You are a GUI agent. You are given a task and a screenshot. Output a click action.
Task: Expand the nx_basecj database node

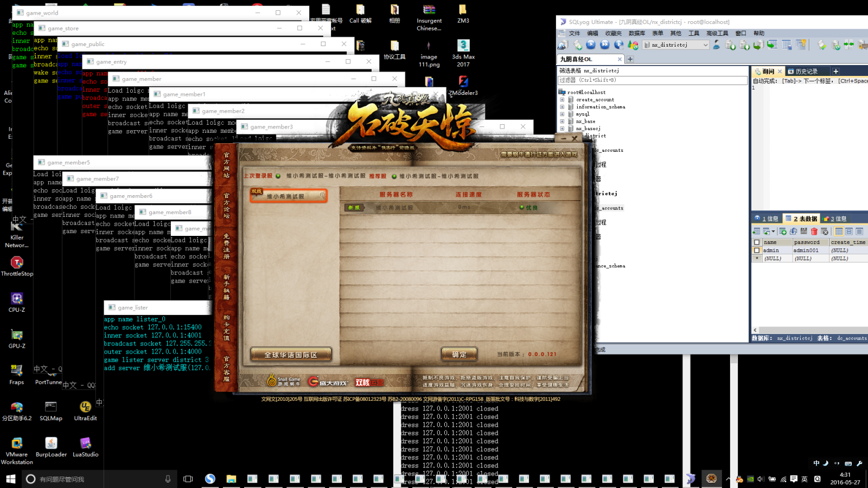tap(562, 129)
